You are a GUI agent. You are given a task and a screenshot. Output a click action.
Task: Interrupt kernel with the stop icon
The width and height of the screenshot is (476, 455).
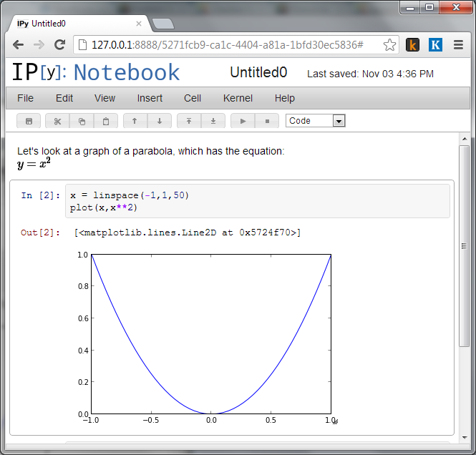(267, 121)
